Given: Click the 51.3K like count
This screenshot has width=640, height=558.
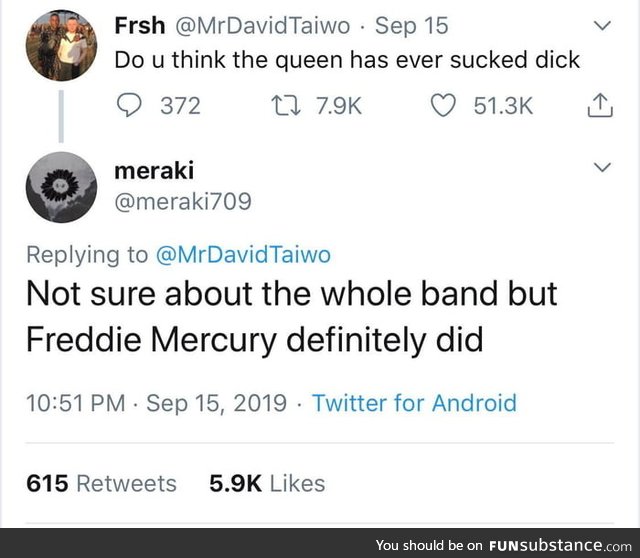Looking at the screenshot, I should click(x=502, y=105).
